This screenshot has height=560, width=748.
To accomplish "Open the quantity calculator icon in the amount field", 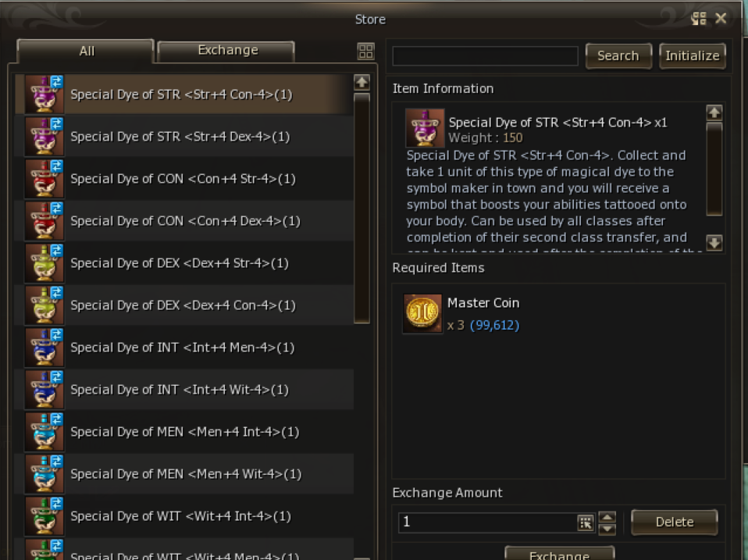I will click(x=586, y=523).
